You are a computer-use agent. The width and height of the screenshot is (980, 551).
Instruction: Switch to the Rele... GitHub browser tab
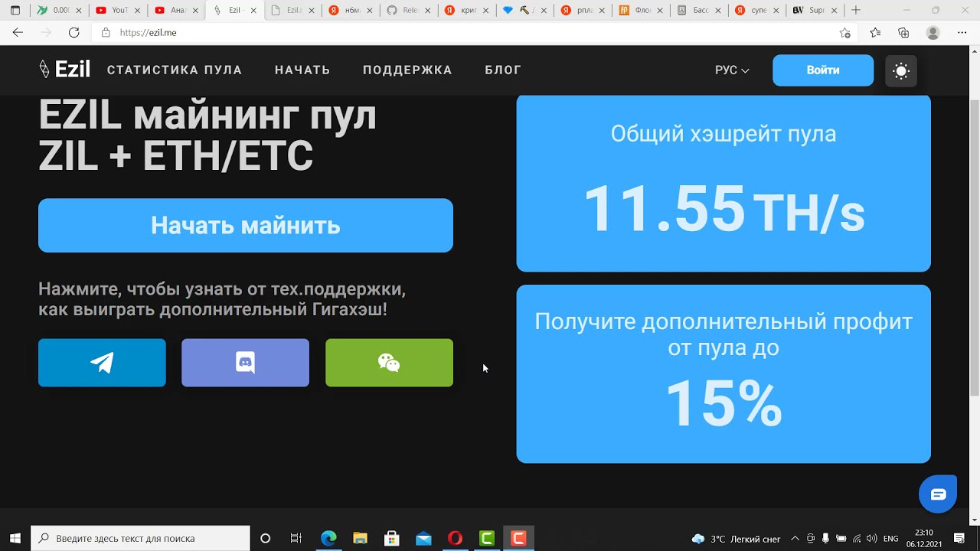coord(409,11)
